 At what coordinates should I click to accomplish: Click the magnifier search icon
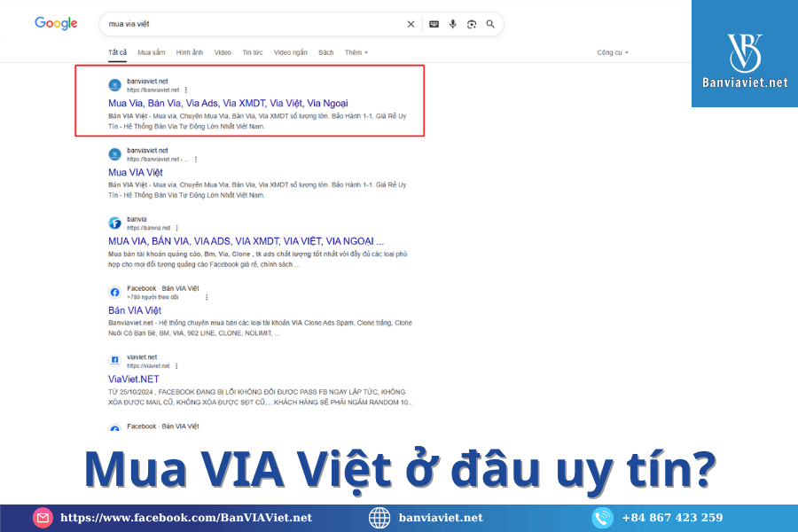(x=490, y=24)
